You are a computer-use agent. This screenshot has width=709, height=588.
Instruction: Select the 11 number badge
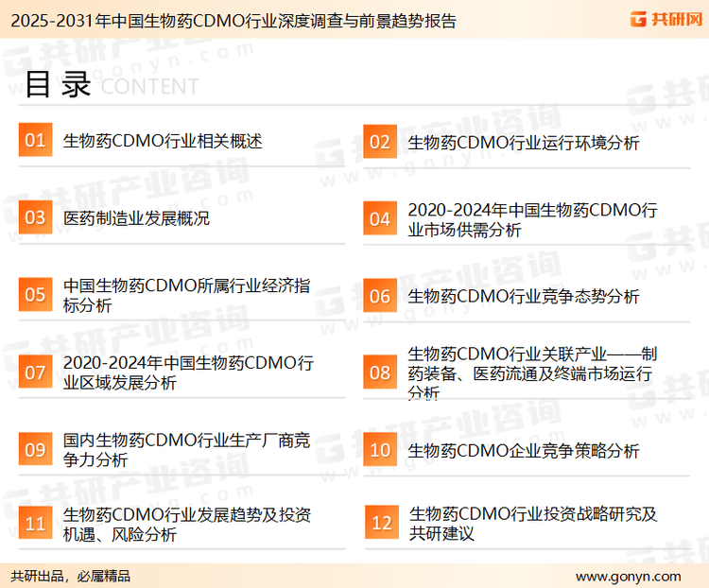(35, 524)
